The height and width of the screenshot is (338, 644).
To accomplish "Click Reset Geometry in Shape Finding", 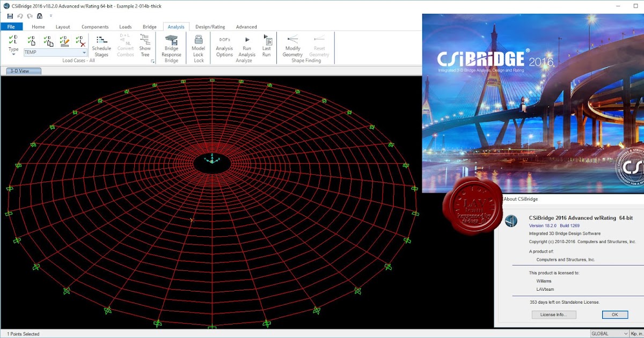I will (x=319, y=46).
